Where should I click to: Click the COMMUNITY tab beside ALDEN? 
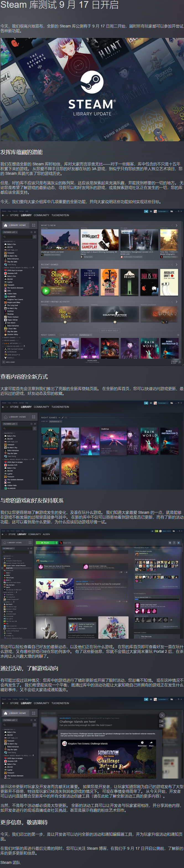click(x=34, y=534)
